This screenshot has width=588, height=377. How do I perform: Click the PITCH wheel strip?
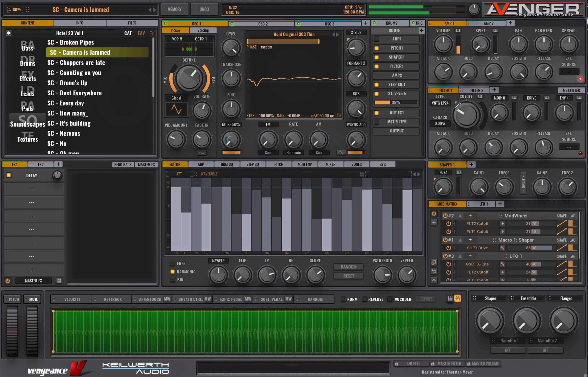click(12, 331)
